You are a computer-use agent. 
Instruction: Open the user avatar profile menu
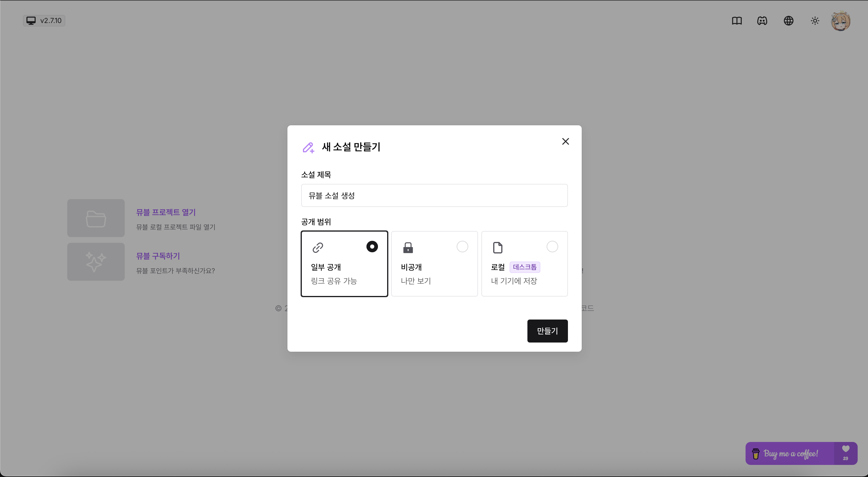pos(841,21)
